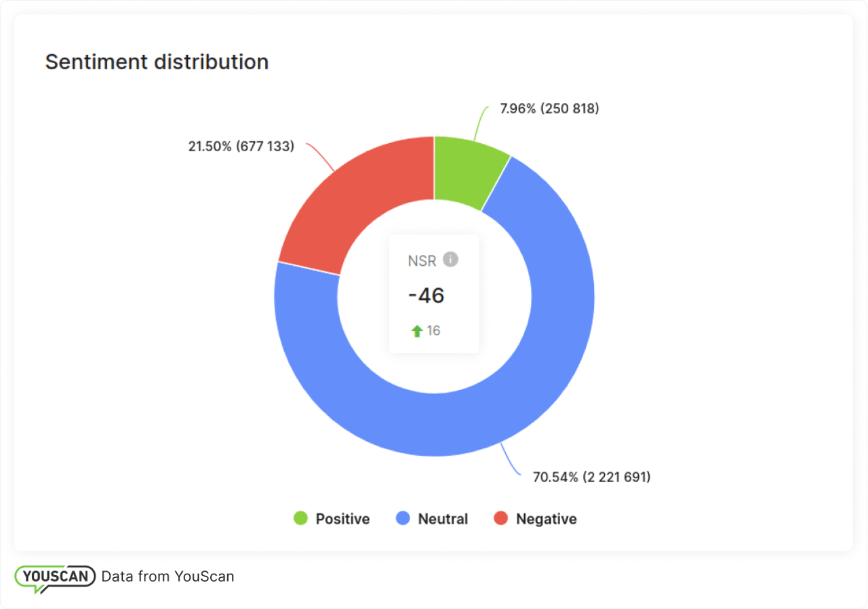Click the YouScan logo
The height and width of the screenshot is (609, 868).
pos(54,577)
